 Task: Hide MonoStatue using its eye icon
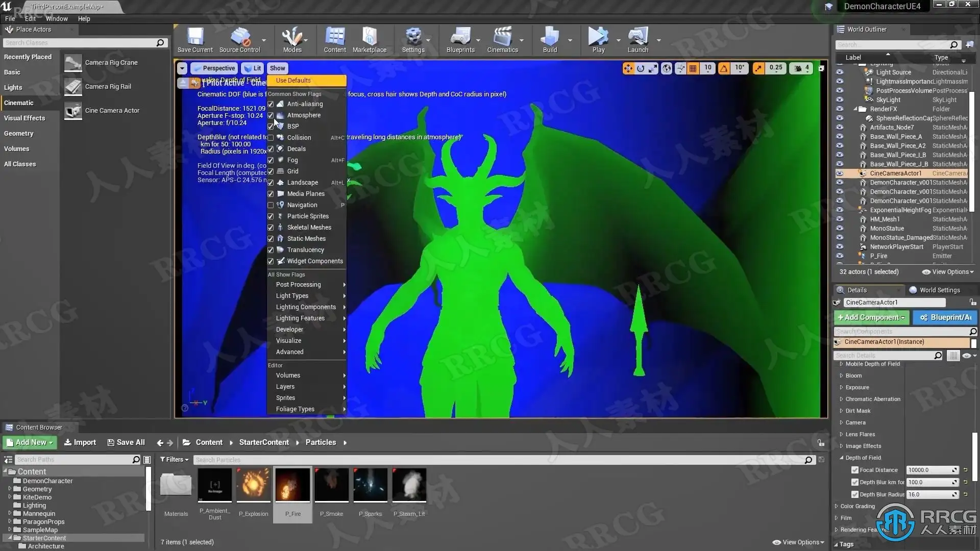[840, 229]
